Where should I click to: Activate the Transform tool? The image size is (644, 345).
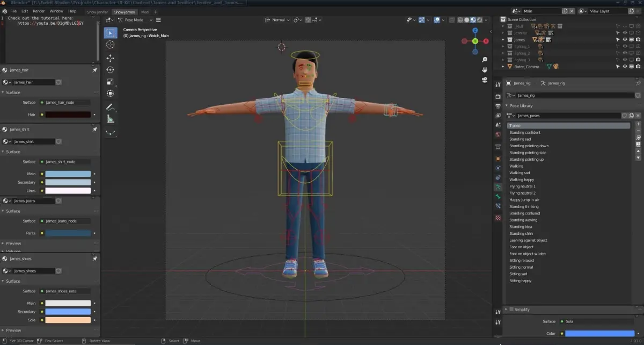(x=110, y=94)
